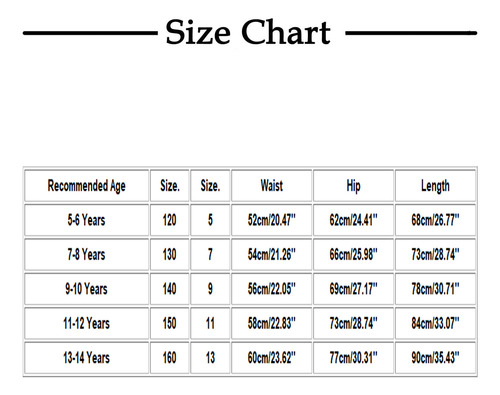The width and height of the screenshot is (500, 395).
Task: Click the size 120 cell
Action: 170,220
